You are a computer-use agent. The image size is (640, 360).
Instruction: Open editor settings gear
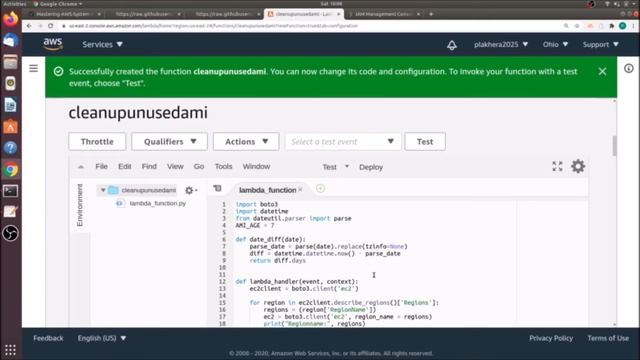click(x=578, y=166)
